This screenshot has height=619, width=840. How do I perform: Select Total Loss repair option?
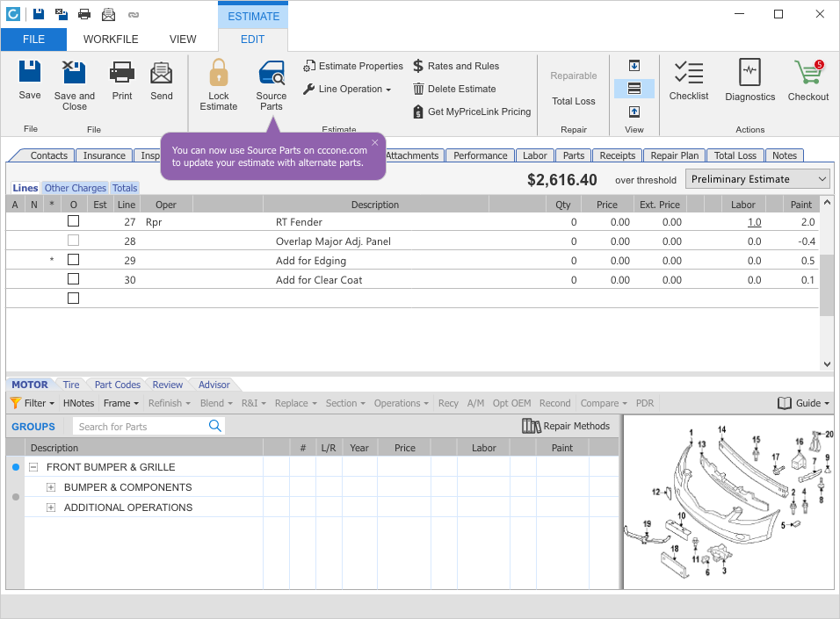[x=573, y=101]
